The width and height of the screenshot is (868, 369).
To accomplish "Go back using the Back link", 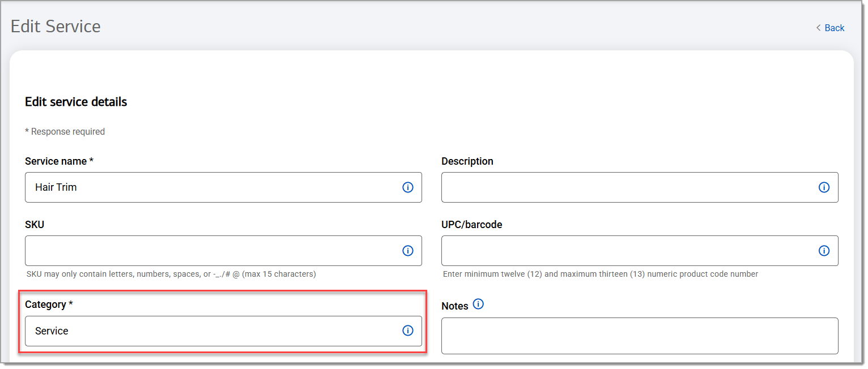I will coord(830,28).
